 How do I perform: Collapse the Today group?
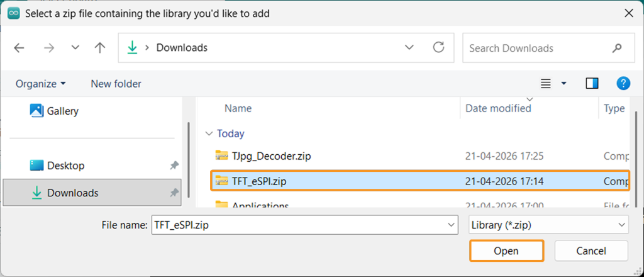[x=209, y=133]
